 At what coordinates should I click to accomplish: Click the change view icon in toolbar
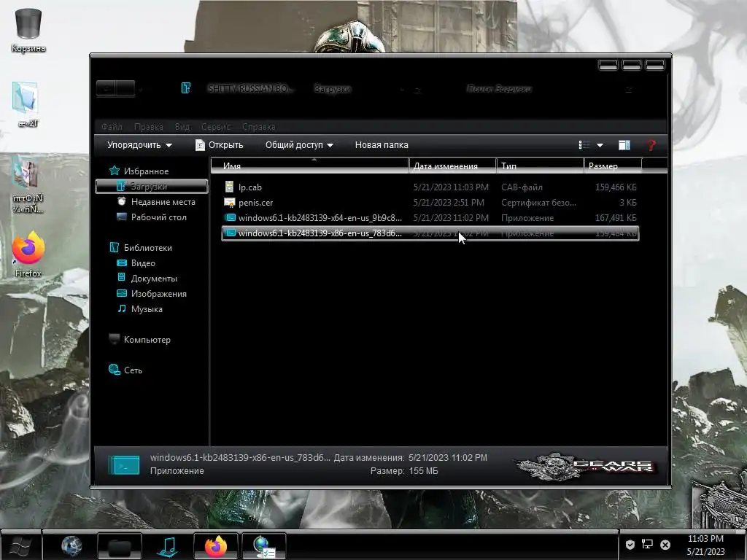coord(584,145)
